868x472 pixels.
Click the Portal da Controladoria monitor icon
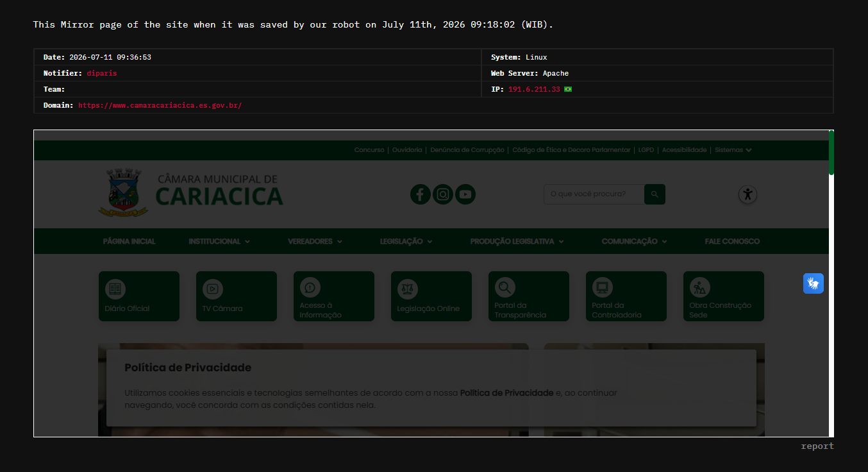(x=603, y=287)
